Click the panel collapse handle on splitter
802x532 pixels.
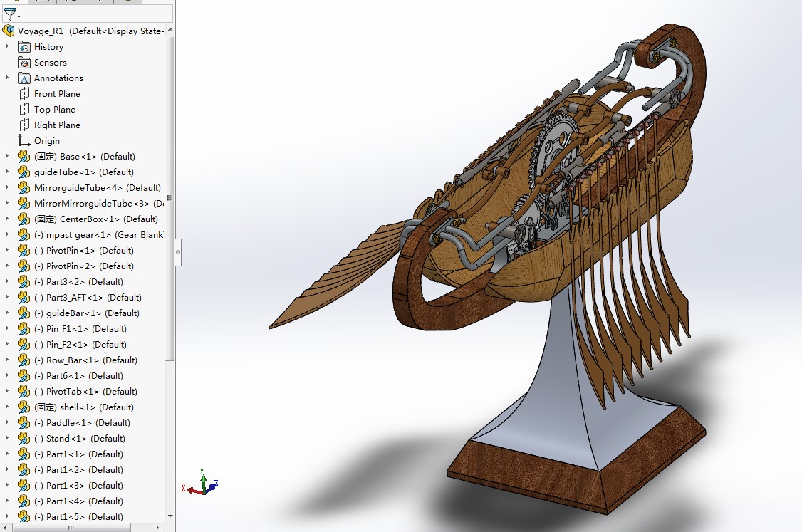178,251
